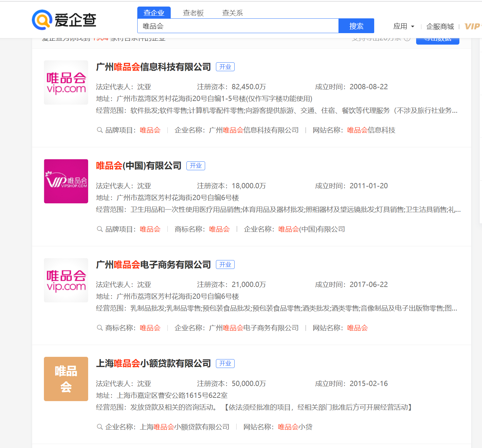Screen dimensions: 482x448
Task: Select the 查企业 tab
Action: (x=154, y=13)
